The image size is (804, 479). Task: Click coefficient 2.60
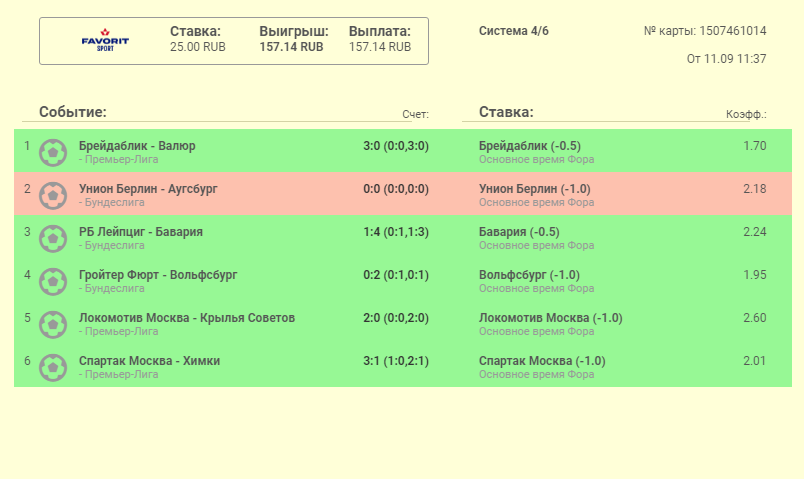(755, 318)
